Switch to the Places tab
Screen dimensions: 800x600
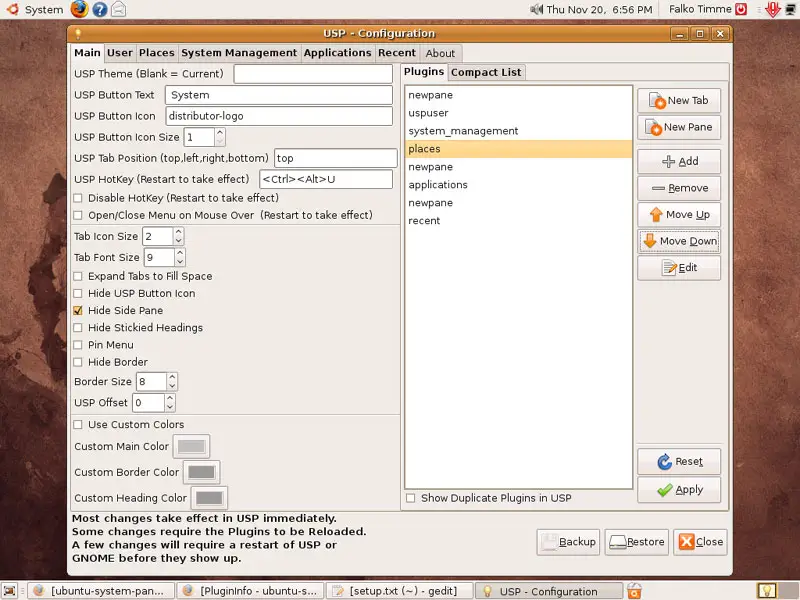pyautogui.click(x=157, y=53)
